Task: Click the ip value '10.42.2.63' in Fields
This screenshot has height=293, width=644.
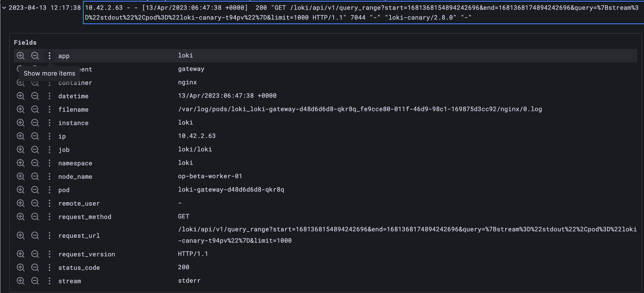Action: 197,136
